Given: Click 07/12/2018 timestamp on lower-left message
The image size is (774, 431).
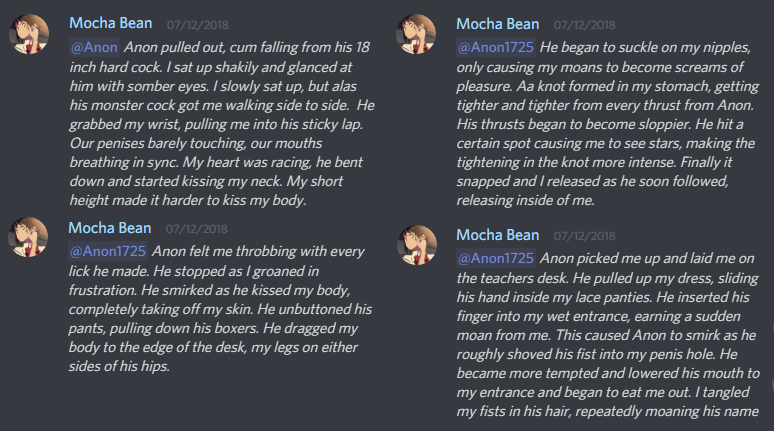Looking at the screenshot, I should 196,229.
